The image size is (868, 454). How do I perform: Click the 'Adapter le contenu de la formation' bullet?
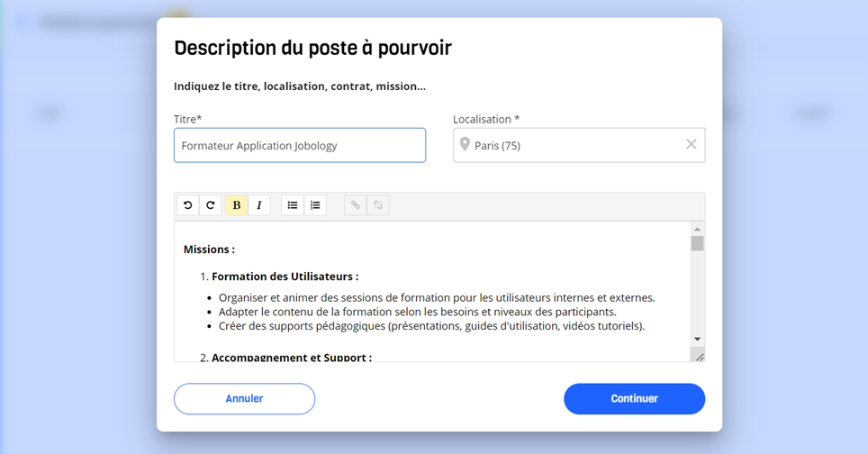coord(418,312)
